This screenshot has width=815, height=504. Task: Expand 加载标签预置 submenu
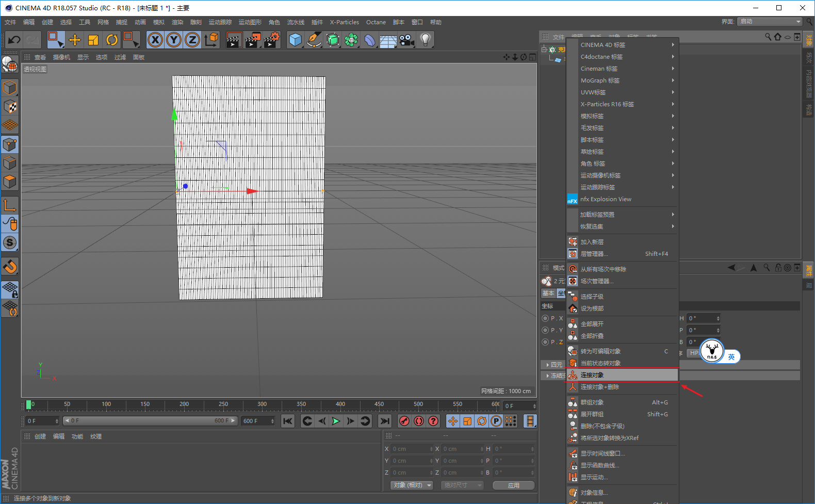pyautogui.click(x=623, y=215)
